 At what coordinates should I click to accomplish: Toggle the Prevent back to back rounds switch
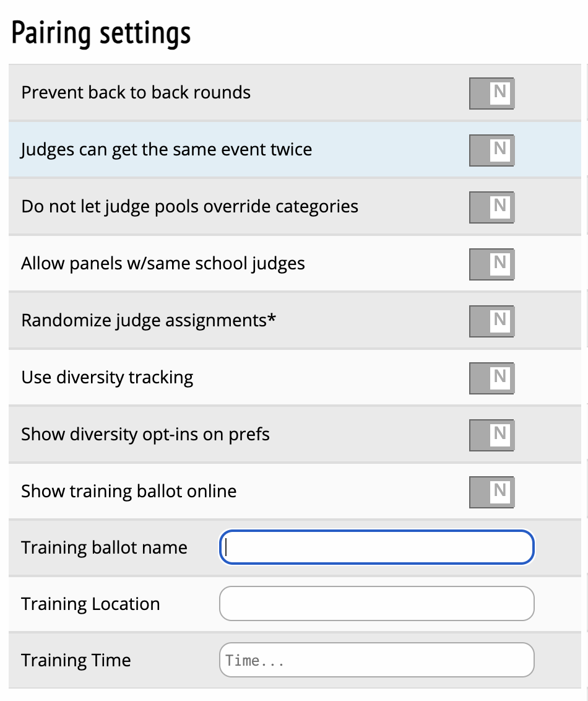coord(491,93)
